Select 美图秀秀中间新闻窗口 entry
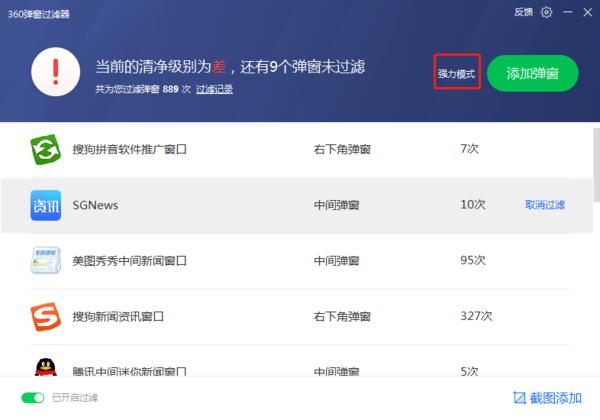 tap(130, 261)
